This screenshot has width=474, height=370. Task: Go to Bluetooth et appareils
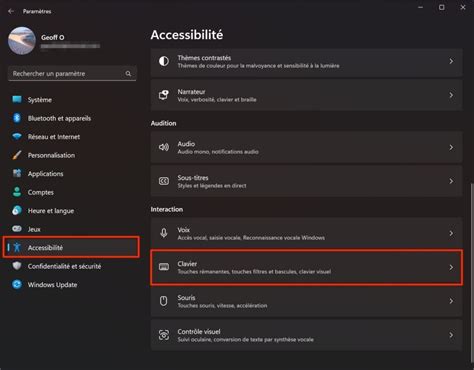(59, 118)
